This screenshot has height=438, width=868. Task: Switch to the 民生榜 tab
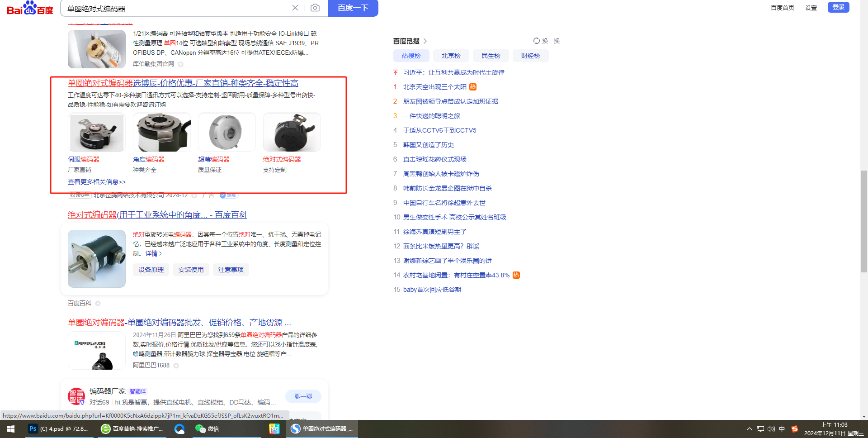pos(491,56)
